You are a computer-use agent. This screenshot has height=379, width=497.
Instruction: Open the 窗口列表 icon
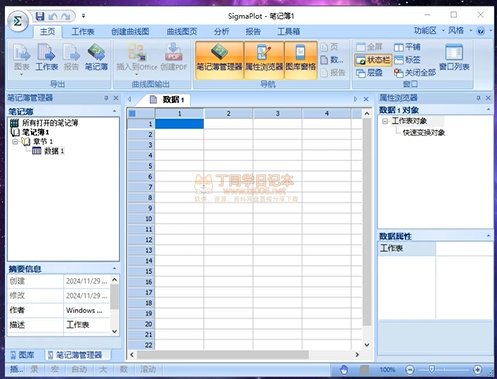tap(454, 57)
